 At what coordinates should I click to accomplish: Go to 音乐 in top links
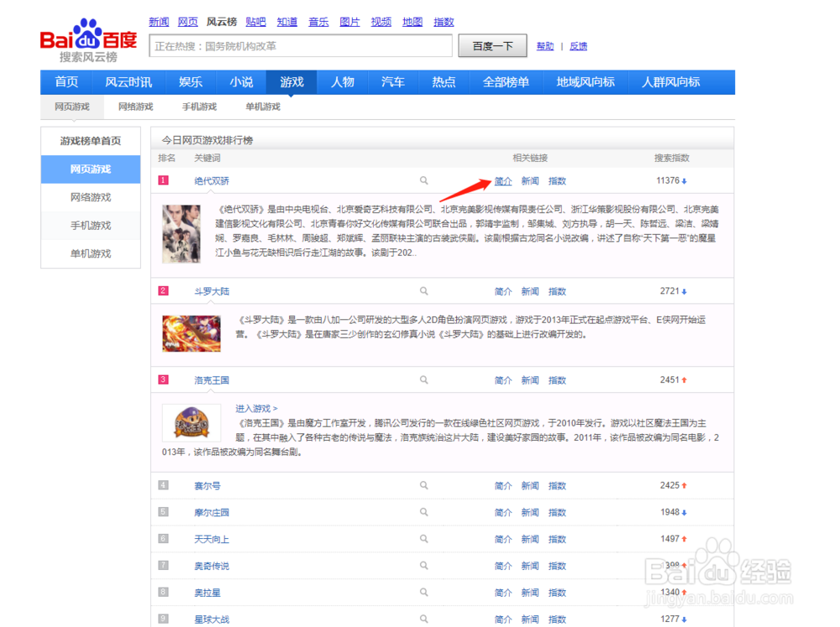(x=318, y=22)
